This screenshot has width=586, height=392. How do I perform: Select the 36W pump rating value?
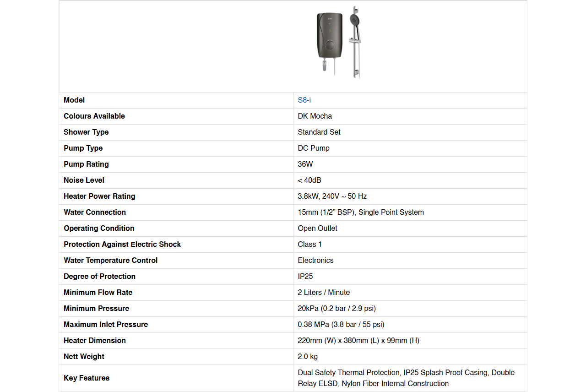tap(305, 164)
